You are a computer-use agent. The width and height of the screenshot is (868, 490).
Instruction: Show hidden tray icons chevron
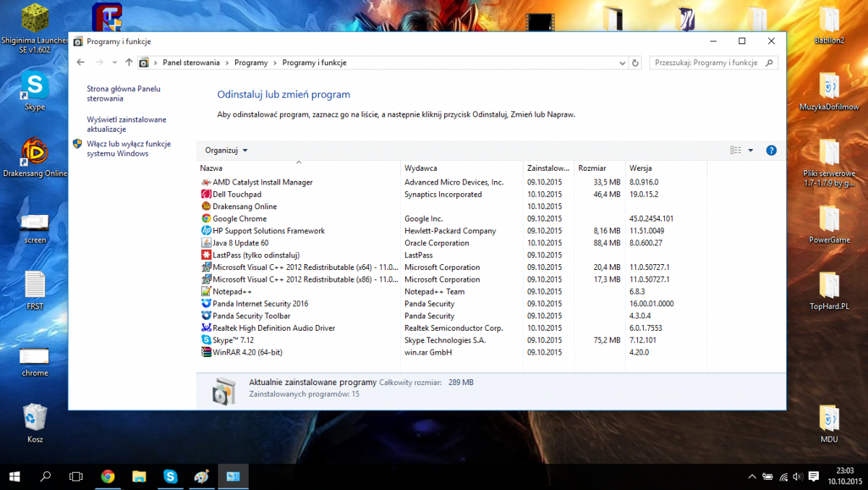[x=752, y=476]
